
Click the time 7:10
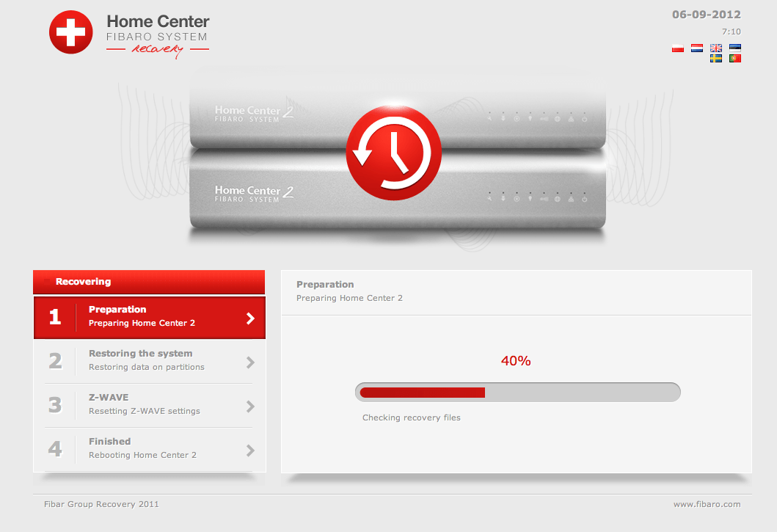coord(732,32)
